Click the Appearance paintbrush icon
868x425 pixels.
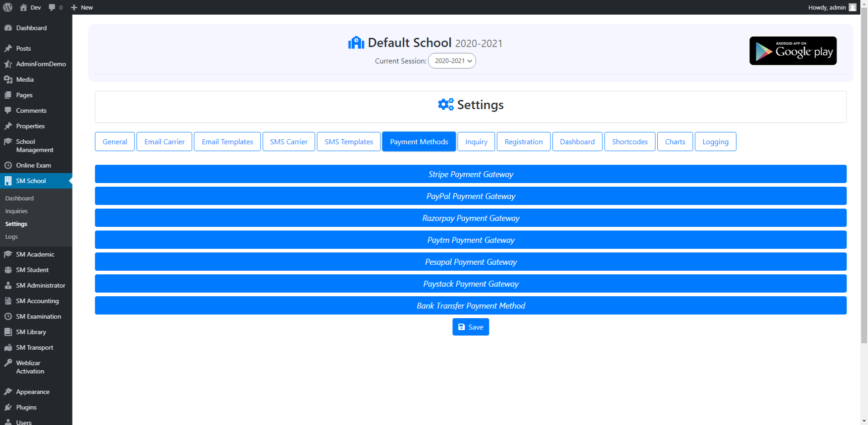[8, 392]
